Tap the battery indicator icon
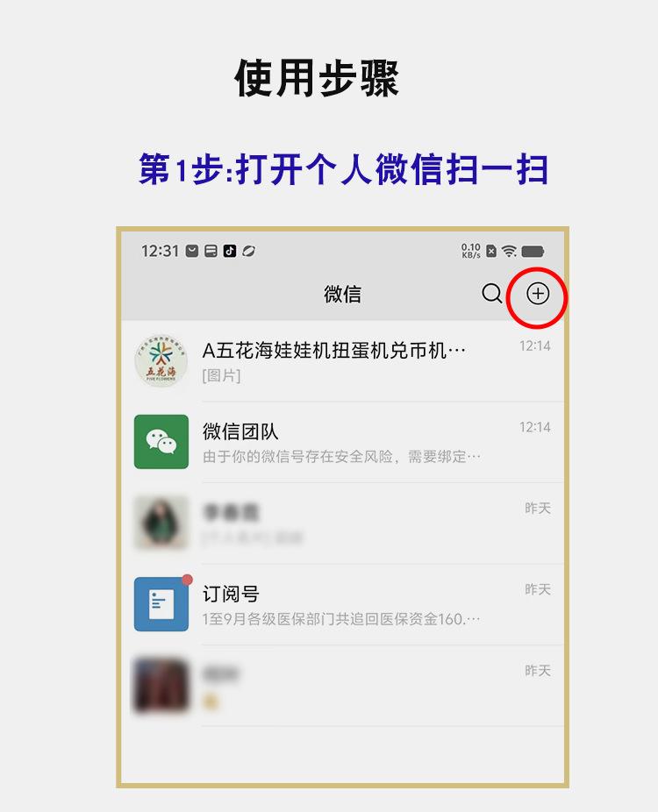Image resolution: width=658 pixels, height=812 pixels. tap(533, 251)
